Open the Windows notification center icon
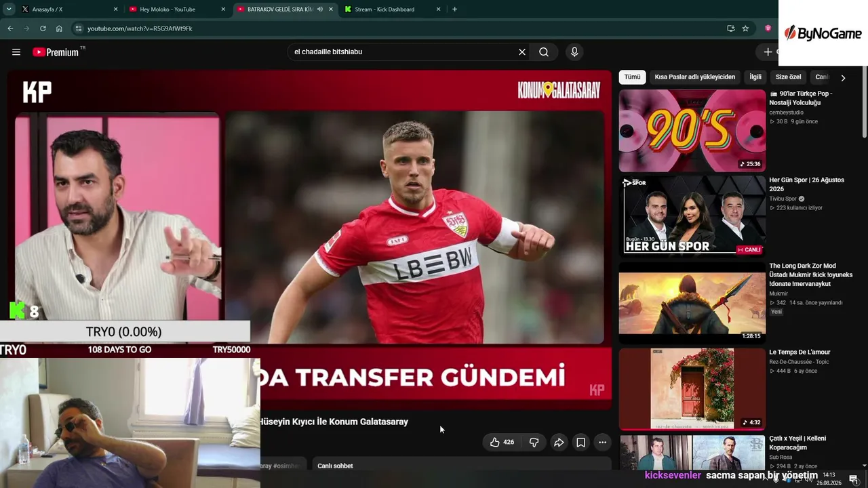868x488 pixels. (x=853, y=480)
